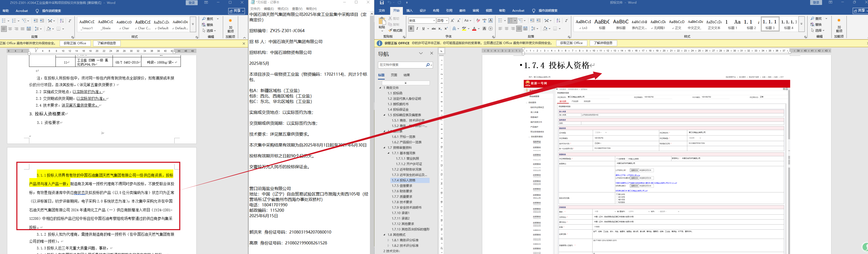Open the font size 四号 dropdown
868x254 pixels.
click(447, 20)
